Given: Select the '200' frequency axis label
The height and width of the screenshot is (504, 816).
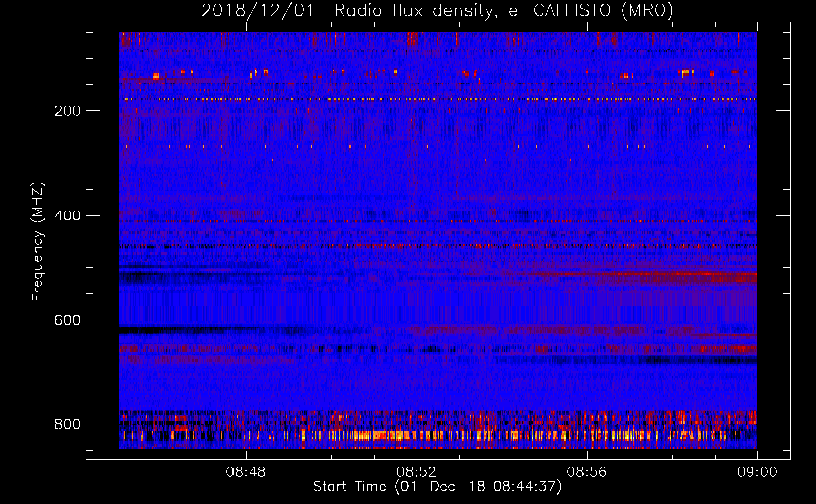Looking at the screenshot, I should tap(68, 111).
